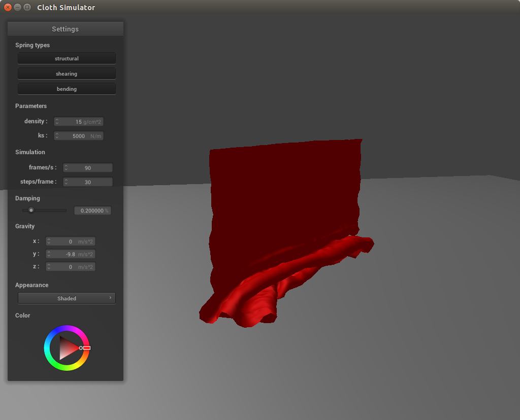The height and width of the screenshot is (420, 520).
Task: Toggle the structural spring type button
Action: [x=67, y=58]
